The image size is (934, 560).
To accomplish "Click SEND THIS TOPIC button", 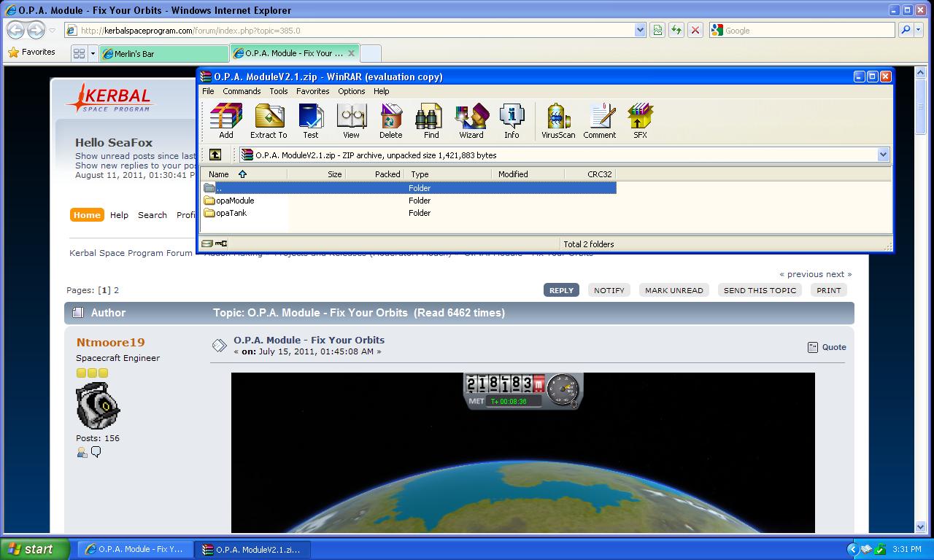I will pyautogui.click(x=760, y=290).
